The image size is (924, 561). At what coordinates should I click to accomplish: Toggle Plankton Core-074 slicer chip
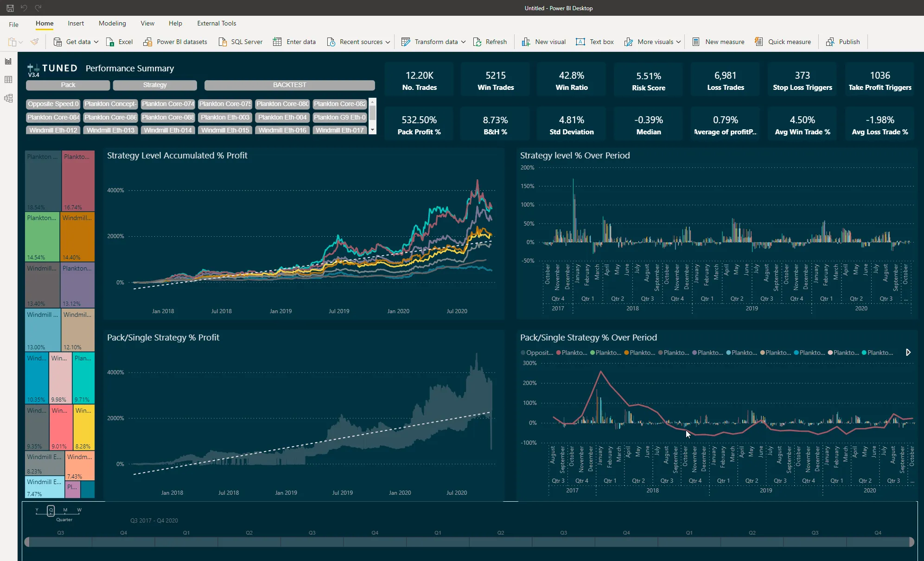[x=168, y=104]
